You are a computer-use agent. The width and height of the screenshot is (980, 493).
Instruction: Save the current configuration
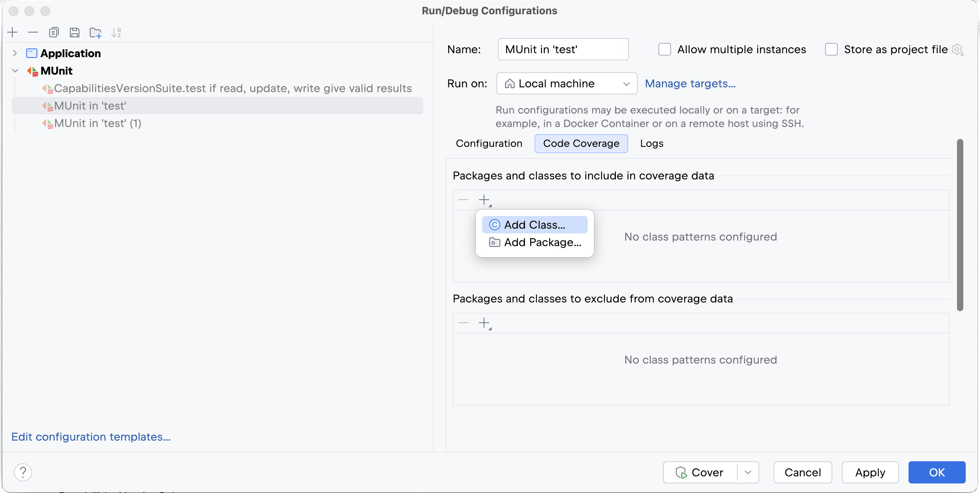[x=75, y=32]
